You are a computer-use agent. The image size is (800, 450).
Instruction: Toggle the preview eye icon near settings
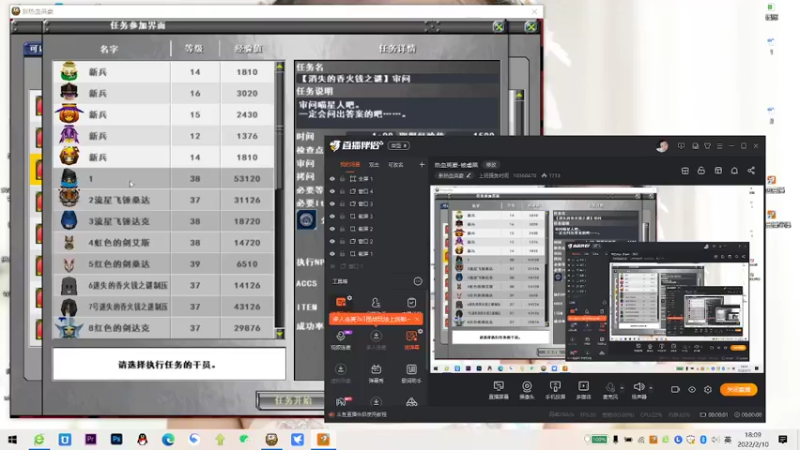pos(692,389)
